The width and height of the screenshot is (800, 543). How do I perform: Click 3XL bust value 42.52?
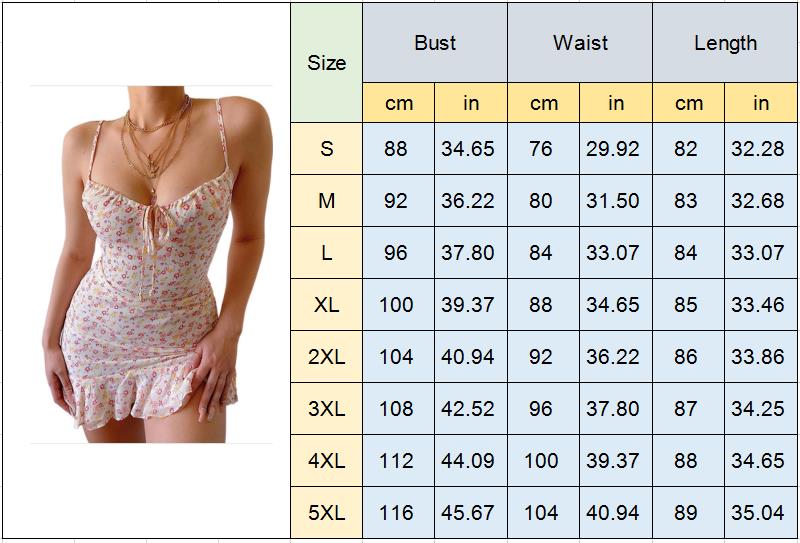coord(469,409)
